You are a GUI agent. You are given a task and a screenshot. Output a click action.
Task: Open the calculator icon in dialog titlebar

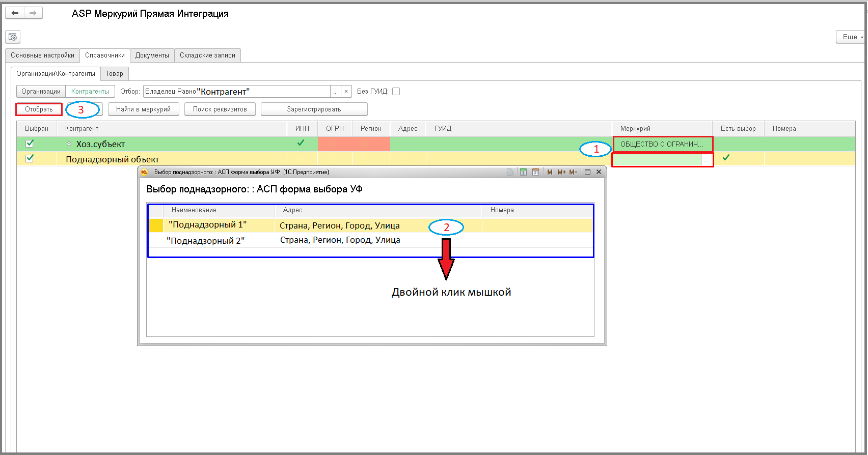[523, 172]
